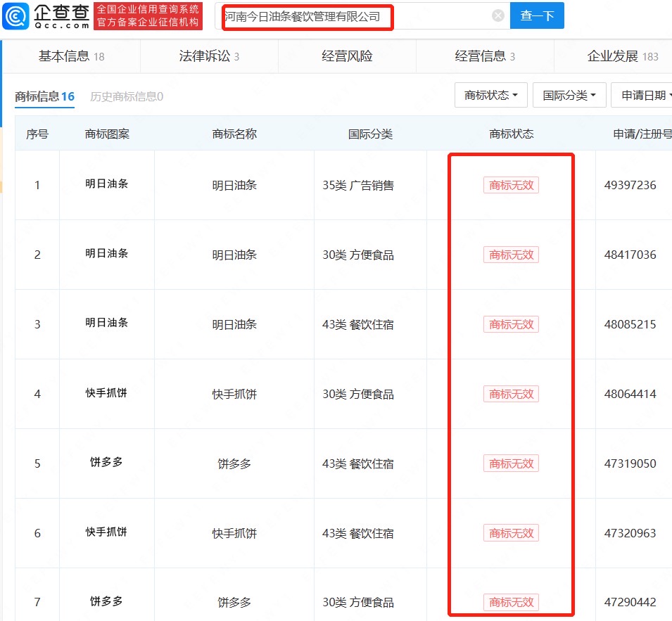Click trademark name 明日油条 in row 2

[234, 255]
